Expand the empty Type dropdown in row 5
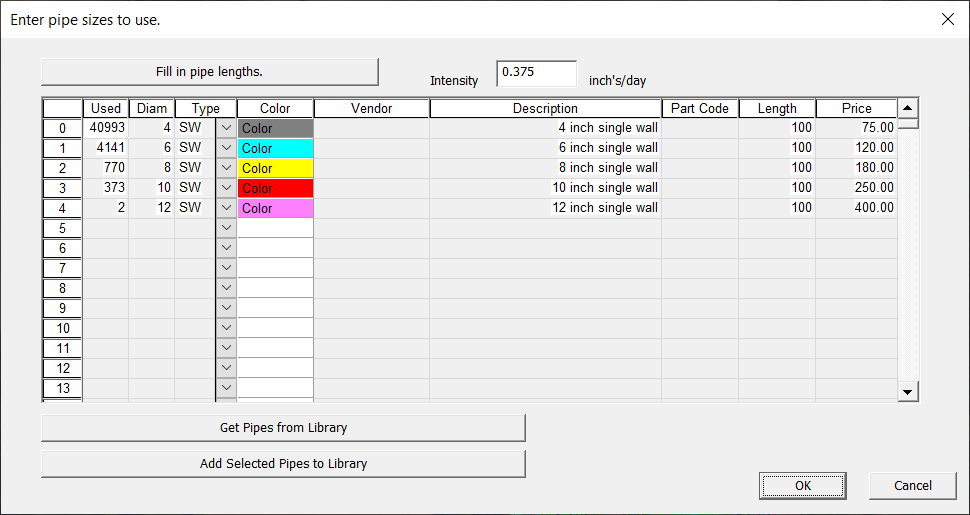This screenshot has width=970, height=515. pyautogui.click(x=226, y=228)
